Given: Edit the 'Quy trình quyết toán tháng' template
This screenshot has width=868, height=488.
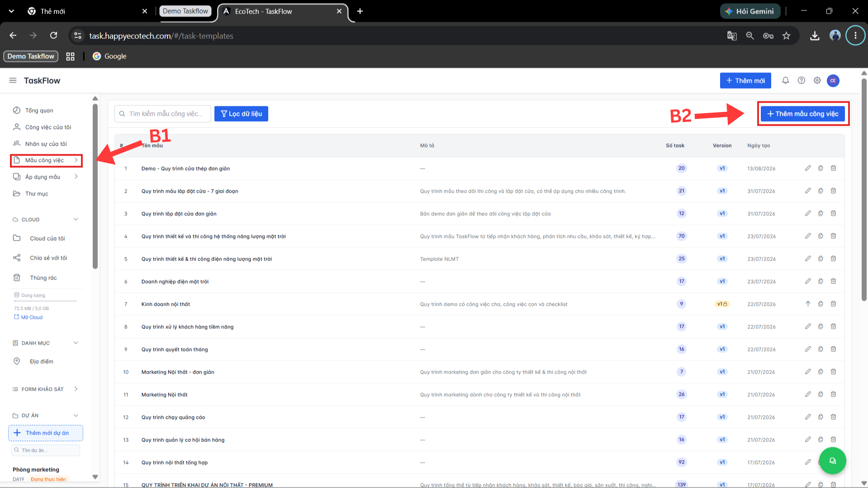Looking at the screenshot, I should point(808,349).
